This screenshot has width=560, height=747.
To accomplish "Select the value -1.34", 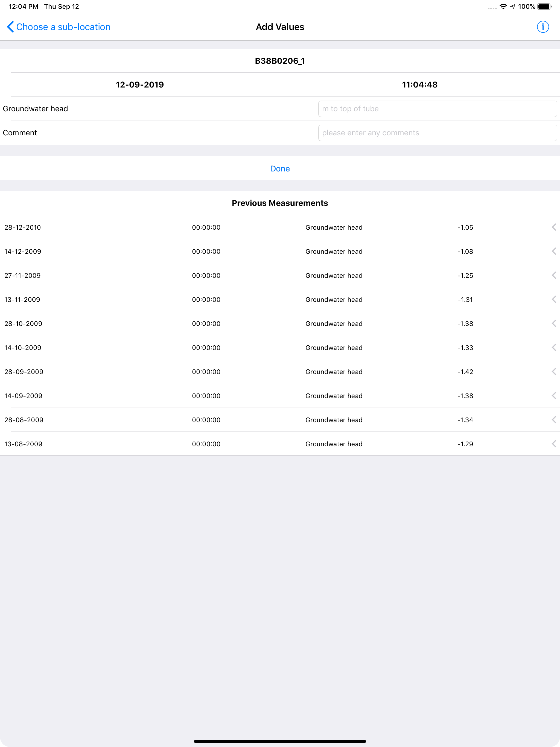I will pyautogui.click(x=465, y=420).
